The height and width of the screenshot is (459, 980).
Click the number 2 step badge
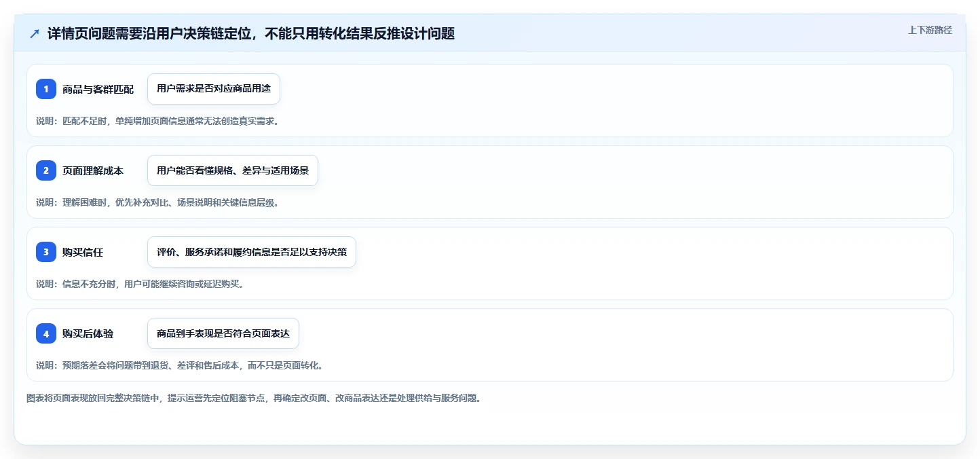pyautogui.click(x=46, y=170)
